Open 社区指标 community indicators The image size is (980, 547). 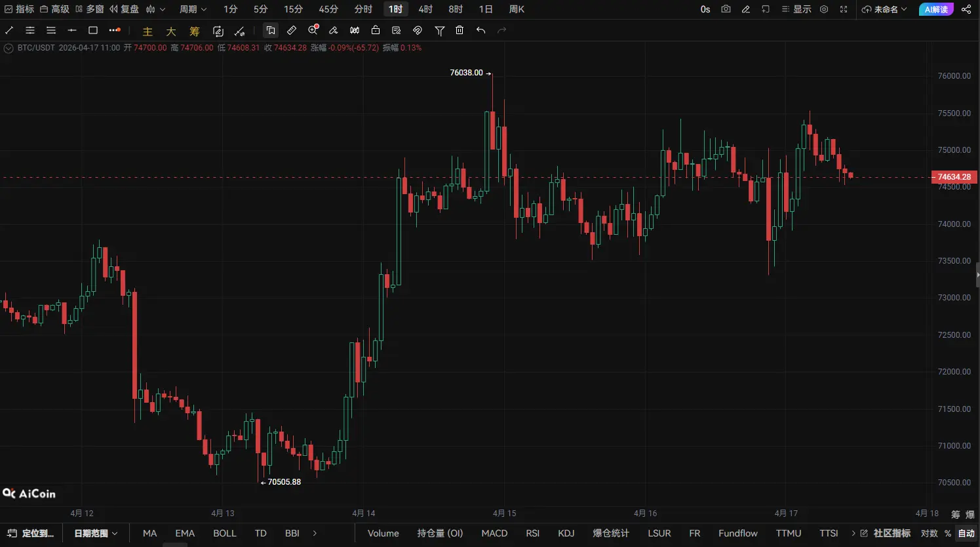click(x=886, y=533)
